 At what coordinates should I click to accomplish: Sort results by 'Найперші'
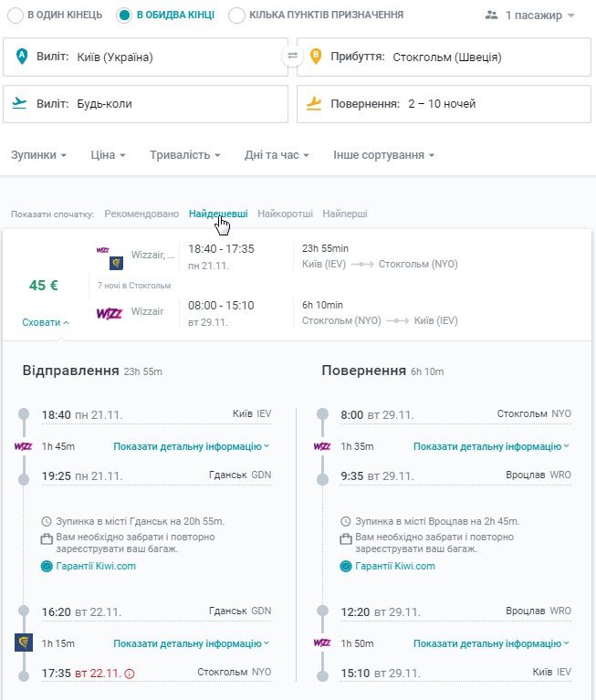345,214
